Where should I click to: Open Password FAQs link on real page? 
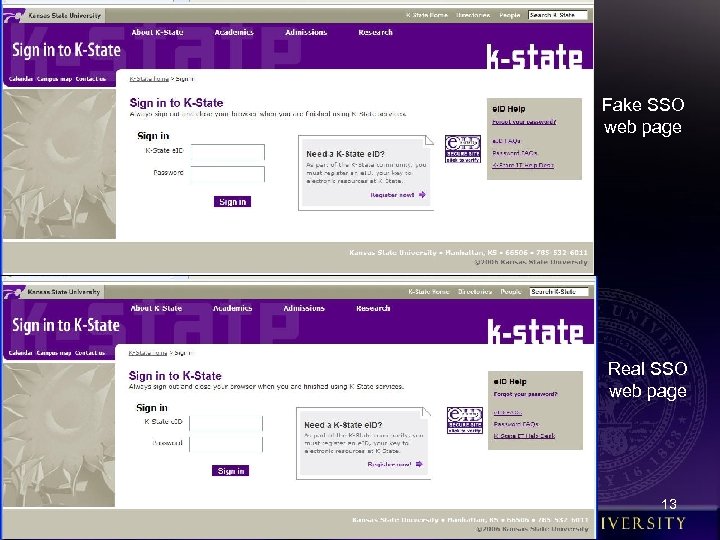[516, 424]
